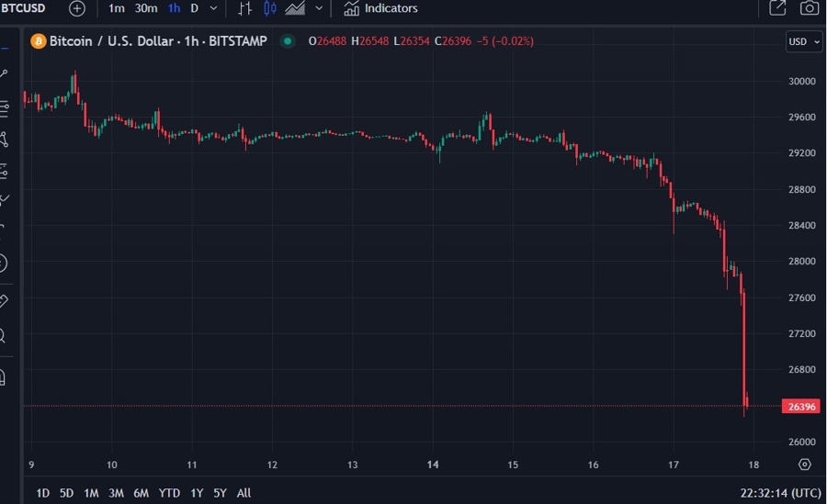Switch to the D daily timeframe

tap(194, 8)
